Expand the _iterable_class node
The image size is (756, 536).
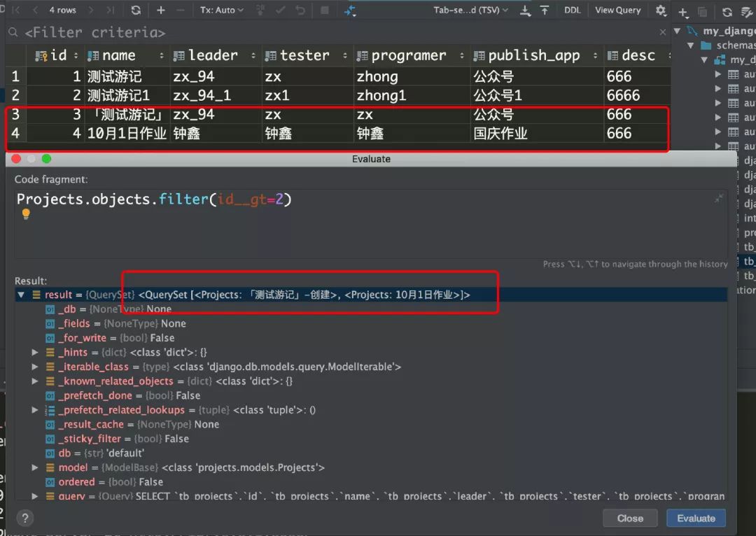tap(35, 367)
